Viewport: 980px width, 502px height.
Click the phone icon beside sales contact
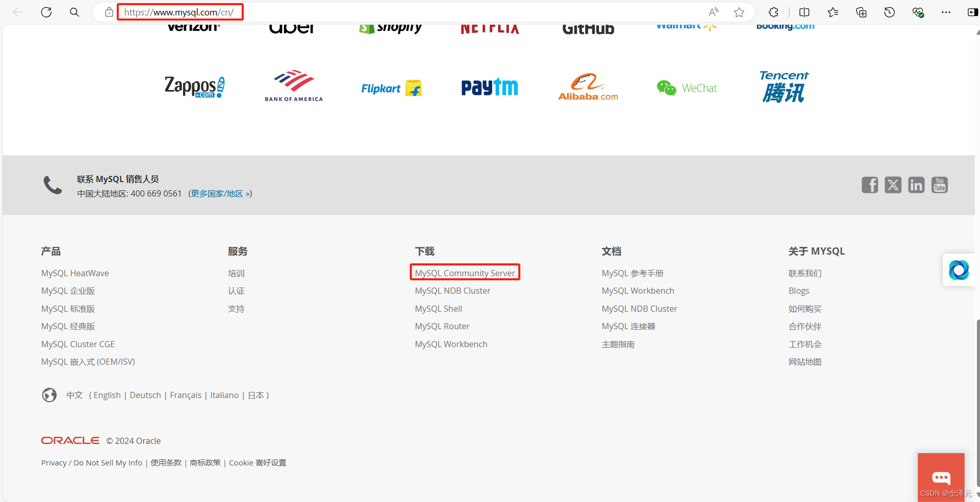click(52, 185)
